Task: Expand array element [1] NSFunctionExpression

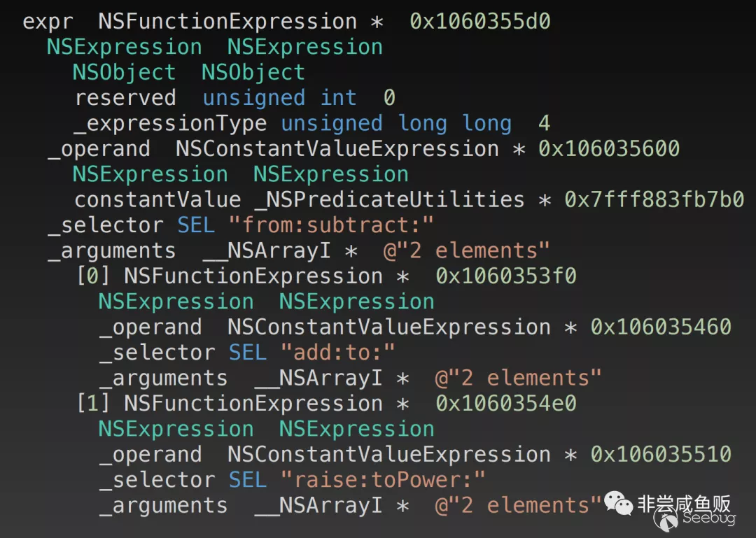Action: 93,404
